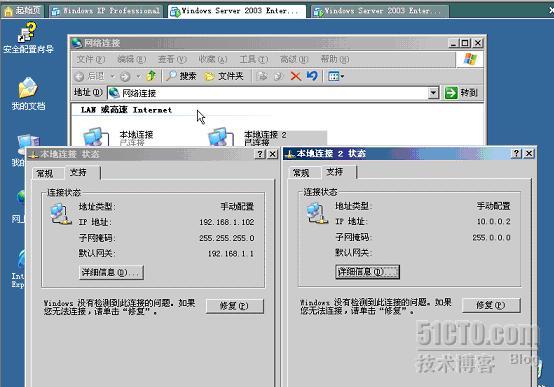Open the 文件 menu
The image size is (554, 387).
click(90, 59)
